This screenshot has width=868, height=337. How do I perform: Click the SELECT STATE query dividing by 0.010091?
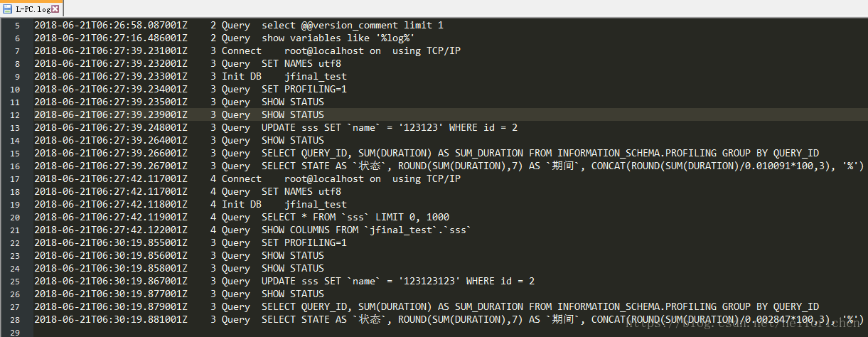562,166
